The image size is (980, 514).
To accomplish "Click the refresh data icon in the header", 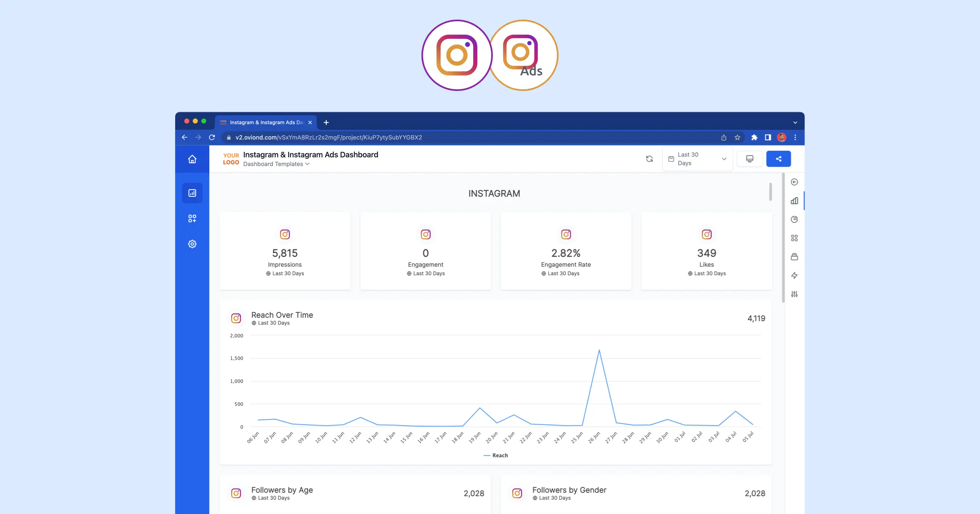I will [x=649, y=159].
